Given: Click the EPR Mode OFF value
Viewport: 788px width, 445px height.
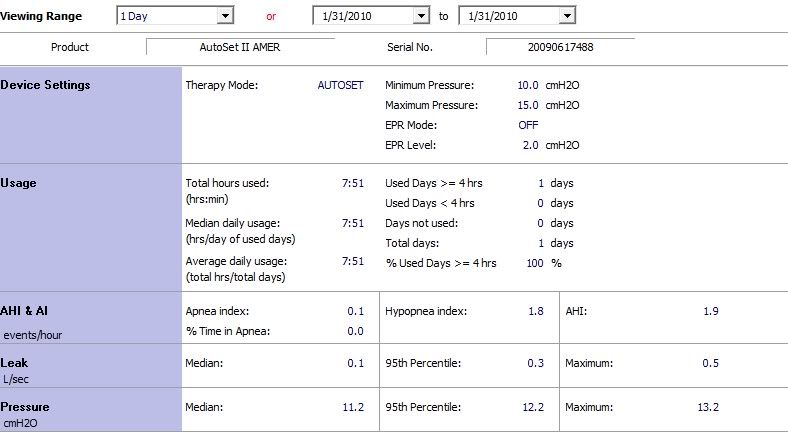Looking at the screenshot, I should pos(528,125).
